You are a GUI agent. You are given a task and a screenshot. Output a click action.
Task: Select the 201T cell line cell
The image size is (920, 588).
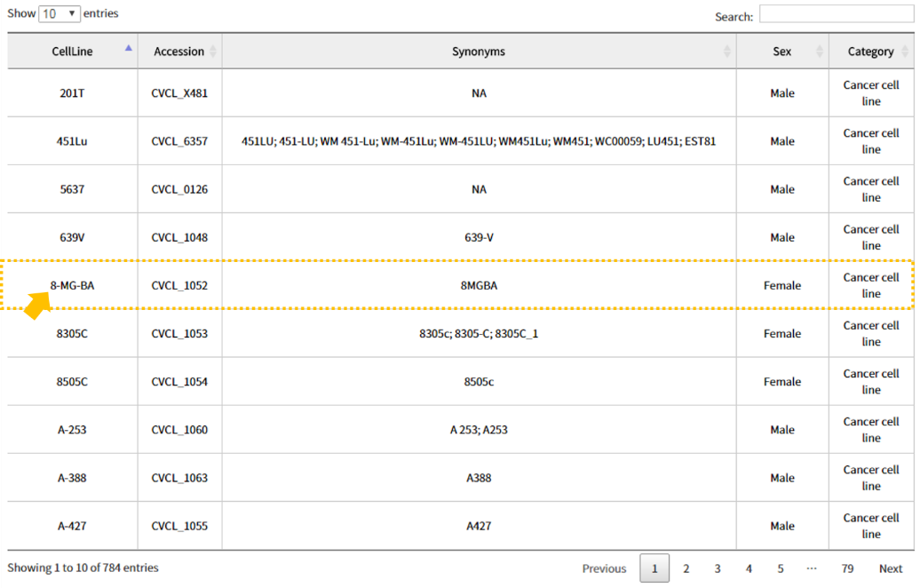tap(72, 93)
